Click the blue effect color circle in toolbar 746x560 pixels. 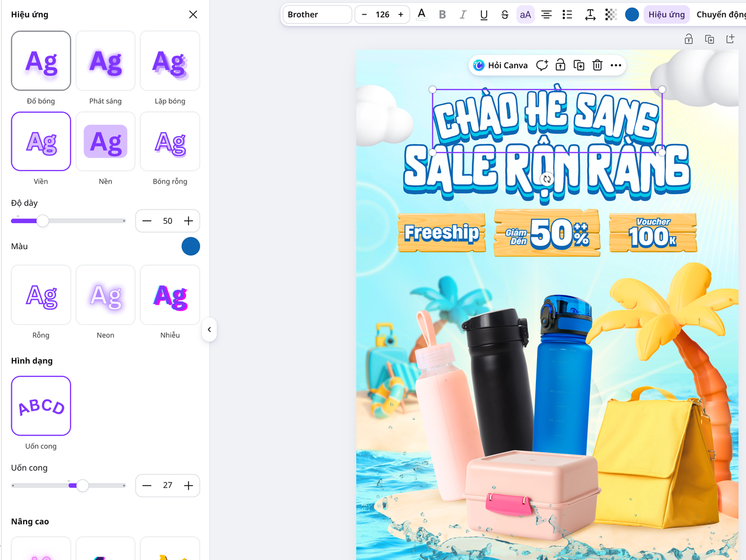click(x=632, y=14)
